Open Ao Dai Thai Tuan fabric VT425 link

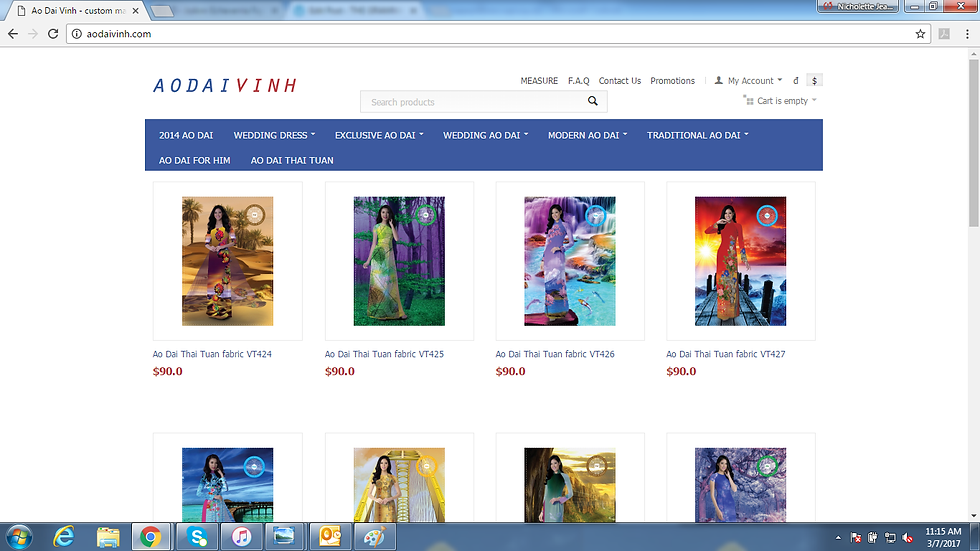pyautogui.click(x=384, y=354)
